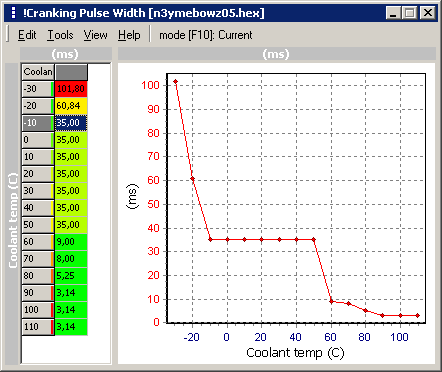
Task: Click the 110 coolant row header
Action: click(x=38, y=327)
